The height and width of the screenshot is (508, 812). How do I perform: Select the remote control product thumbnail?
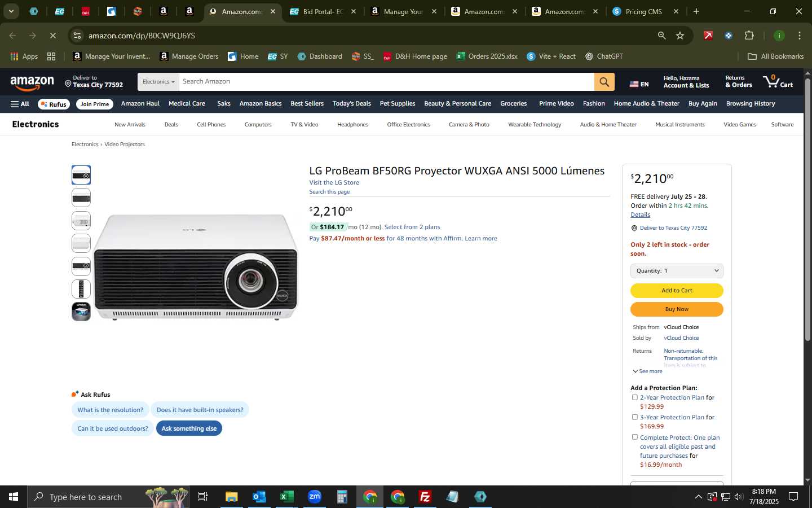[81, 289]
